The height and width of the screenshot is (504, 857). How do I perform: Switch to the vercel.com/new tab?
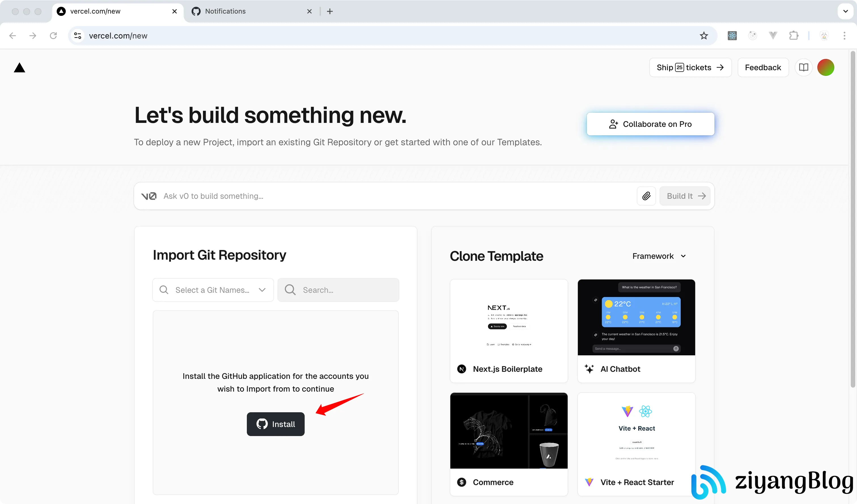[117, 11]
